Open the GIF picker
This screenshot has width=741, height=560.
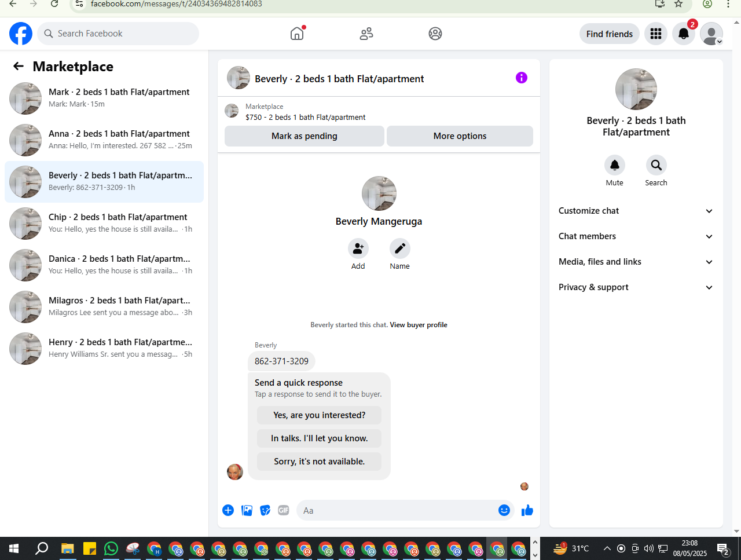click(284, 510)
